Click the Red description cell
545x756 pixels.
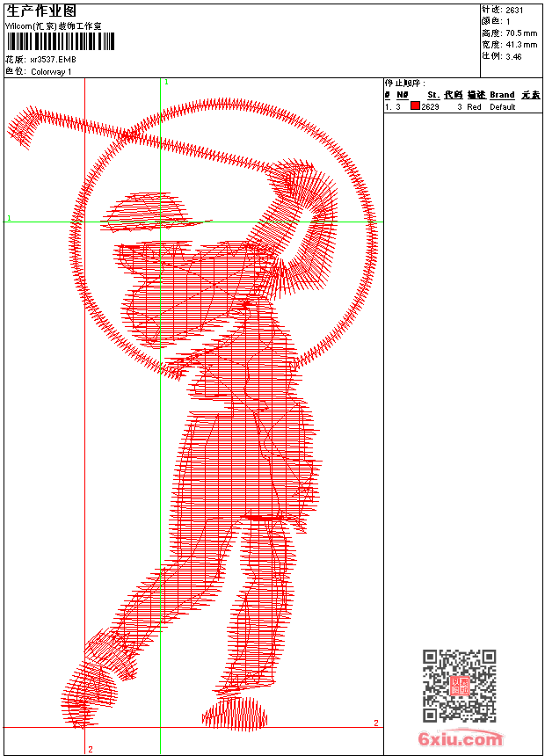click(x=474, y=107)
